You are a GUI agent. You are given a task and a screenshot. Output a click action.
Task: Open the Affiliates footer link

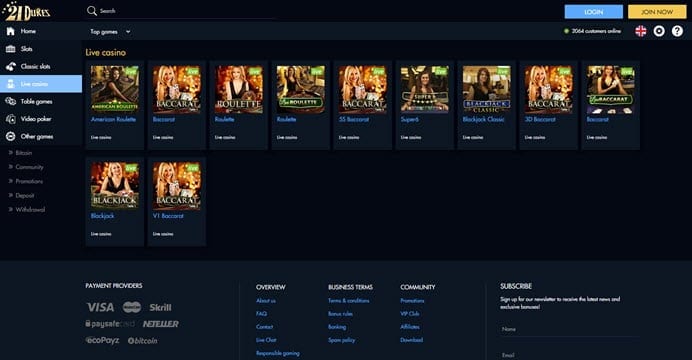[x=410, y=327]
